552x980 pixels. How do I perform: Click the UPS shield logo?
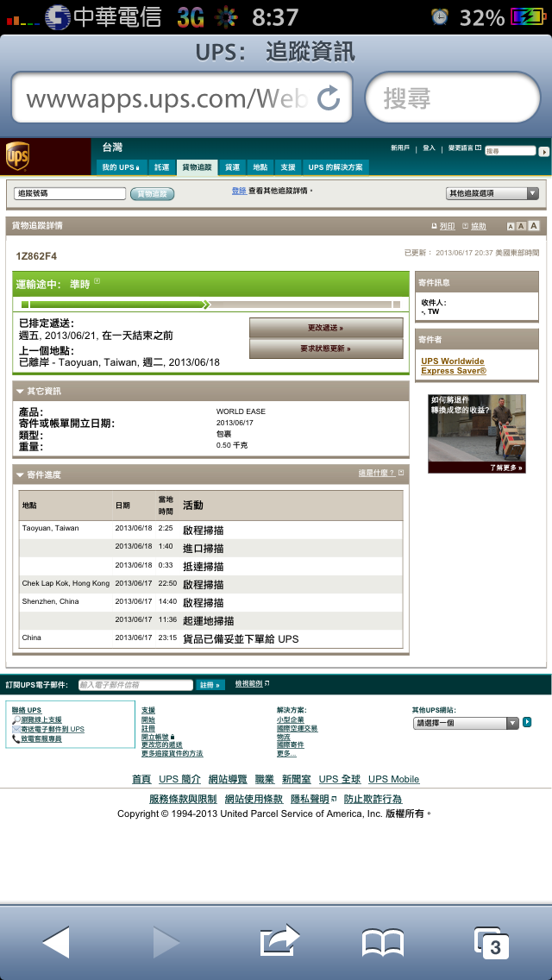click(x=17, y=155)
